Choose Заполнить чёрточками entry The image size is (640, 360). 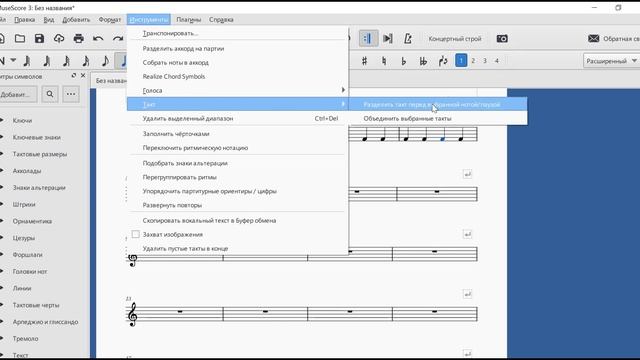(238, 133)
